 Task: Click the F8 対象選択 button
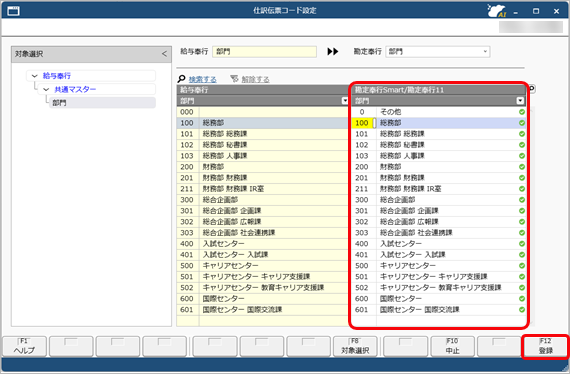pos(355,346)
